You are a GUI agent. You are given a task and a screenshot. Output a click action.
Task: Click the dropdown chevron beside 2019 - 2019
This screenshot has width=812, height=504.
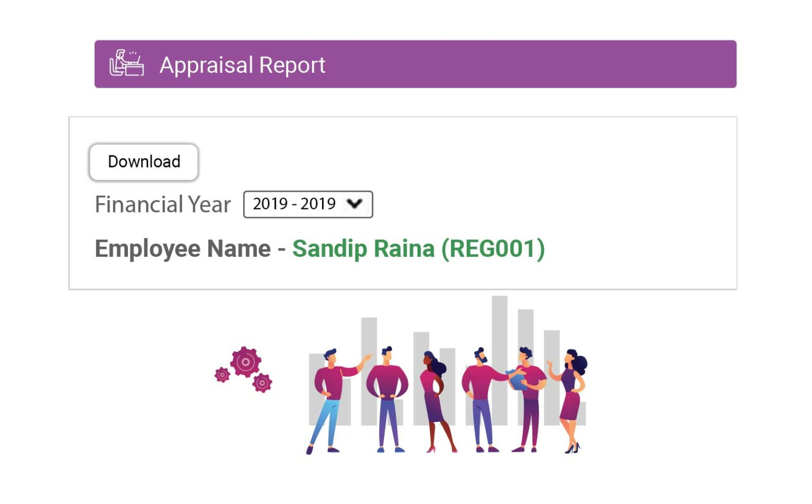[355, 204]
